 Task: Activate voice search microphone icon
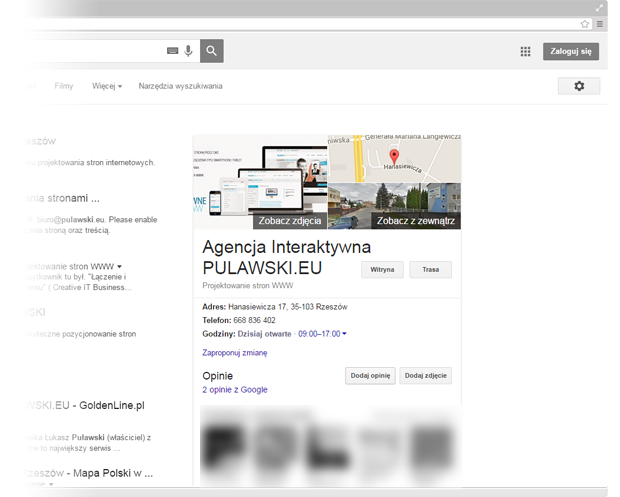(x=188, y=51)
